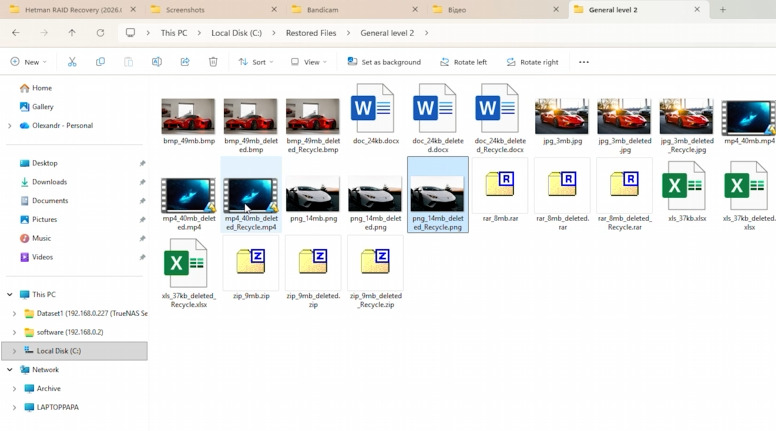Open the New item dropdown
Image resolution: width=776 pixels, height=431 pixels.
28,62
